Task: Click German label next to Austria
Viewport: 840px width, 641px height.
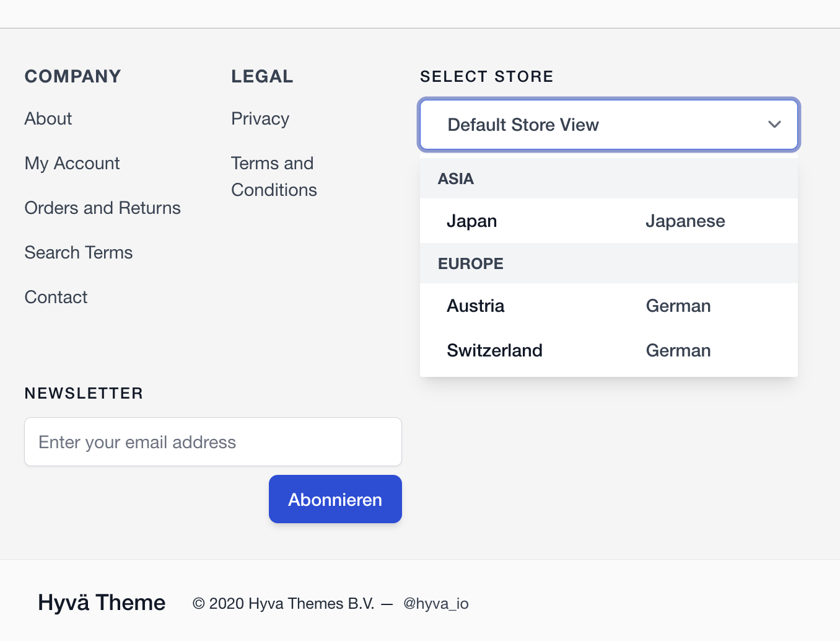Action: (x=678, y=306)
